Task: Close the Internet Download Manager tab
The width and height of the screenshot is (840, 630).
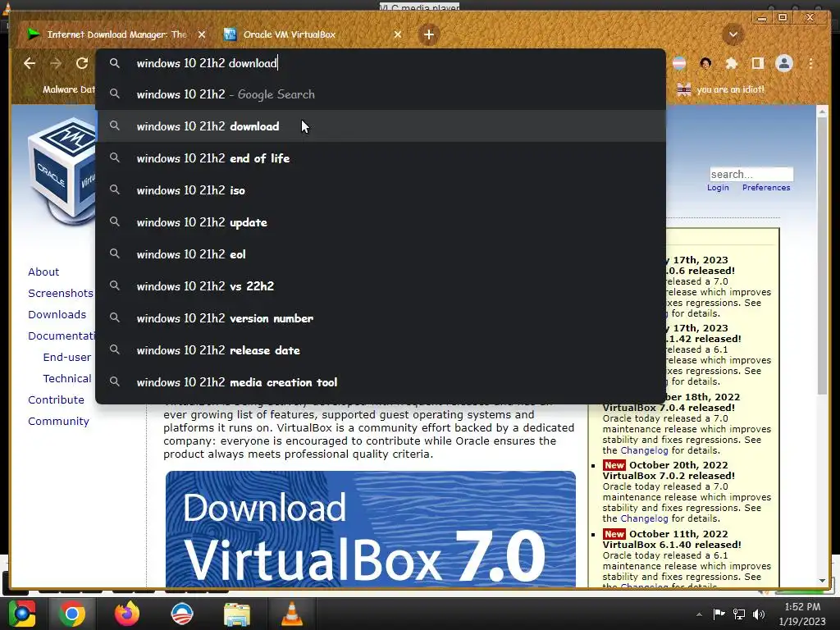Action: (x=202, y=34)
